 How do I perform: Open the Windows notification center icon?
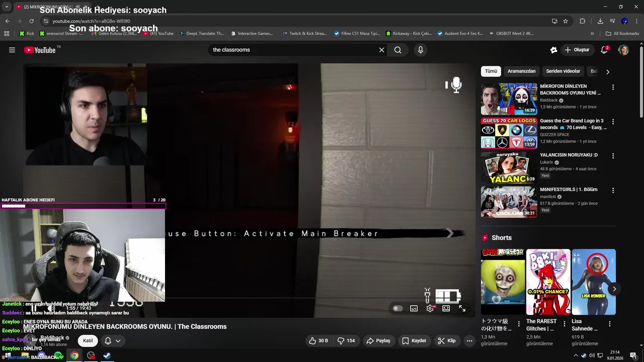tap(633, 355)
